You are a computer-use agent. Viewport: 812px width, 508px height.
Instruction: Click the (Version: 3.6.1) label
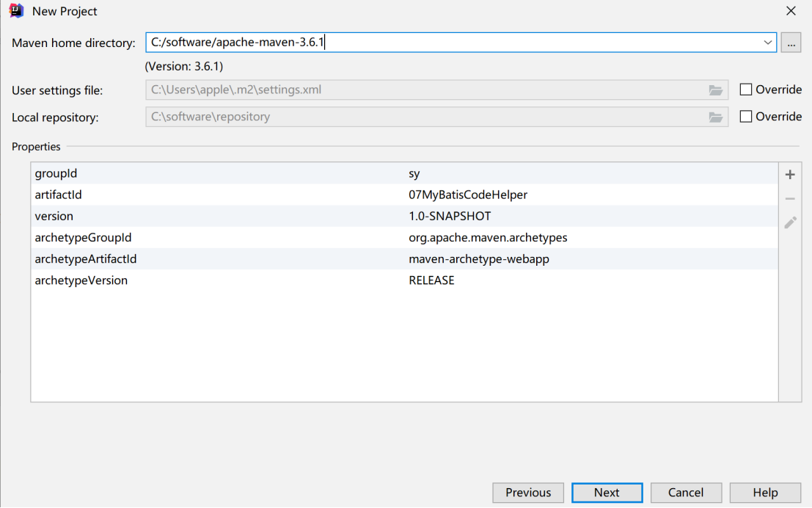(184, 66)
